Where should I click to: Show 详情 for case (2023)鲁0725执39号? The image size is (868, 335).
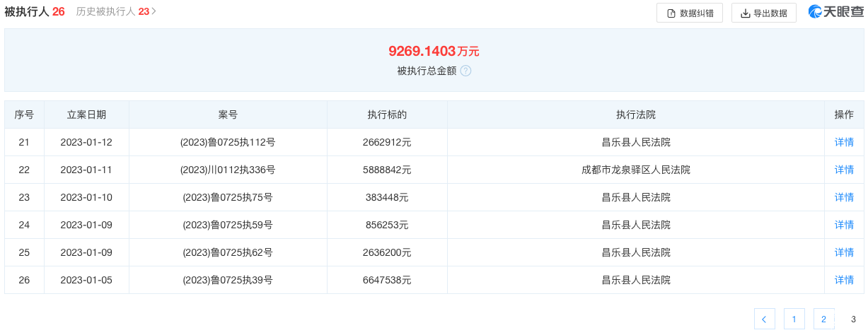844,280
